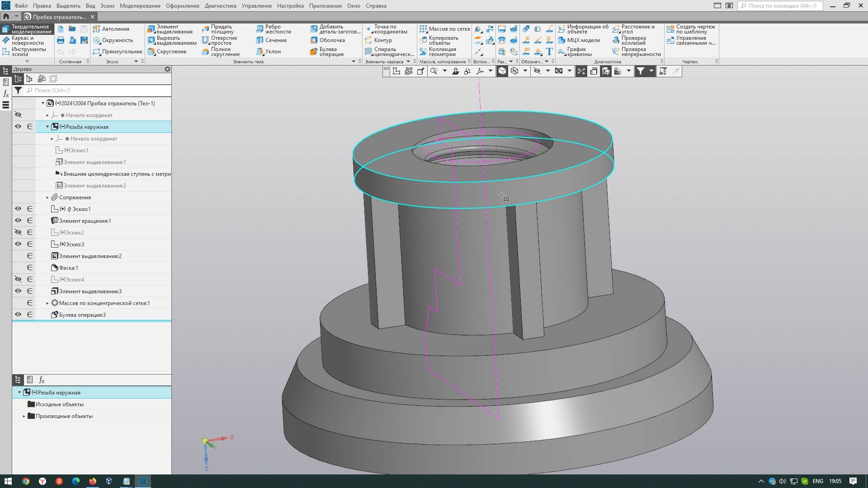Select the Оболочка (shell) tool
The image size is (868, 488).
[x=330, y=40]
